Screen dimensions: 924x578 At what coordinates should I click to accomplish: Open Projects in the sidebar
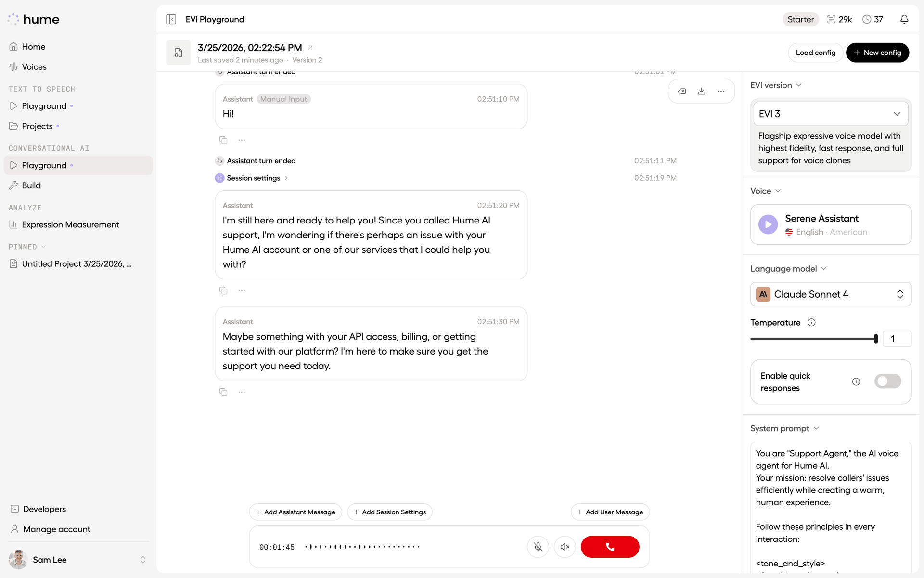click(78, 126)
